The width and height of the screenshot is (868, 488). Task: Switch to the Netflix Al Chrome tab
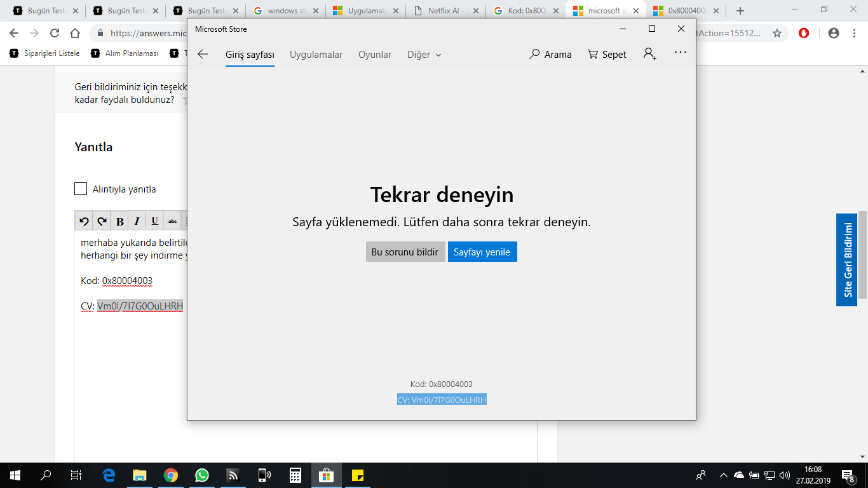445,11
